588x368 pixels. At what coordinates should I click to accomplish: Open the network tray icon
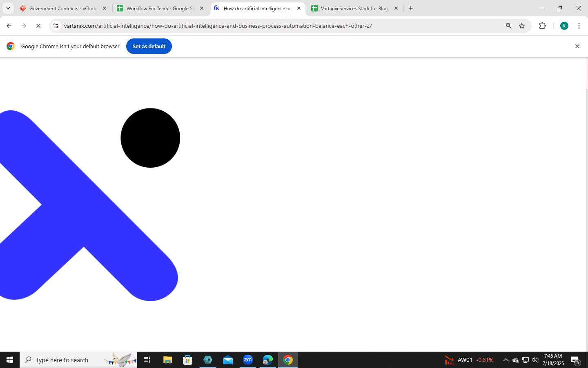click(526, 360)
